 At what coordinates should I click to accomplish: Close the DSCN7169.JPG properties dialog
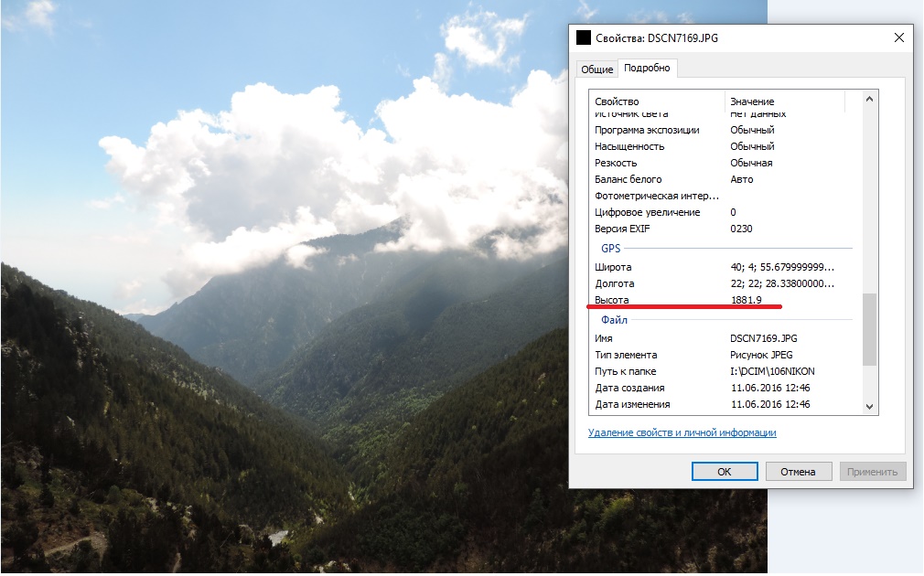click(x=898, y=37)
